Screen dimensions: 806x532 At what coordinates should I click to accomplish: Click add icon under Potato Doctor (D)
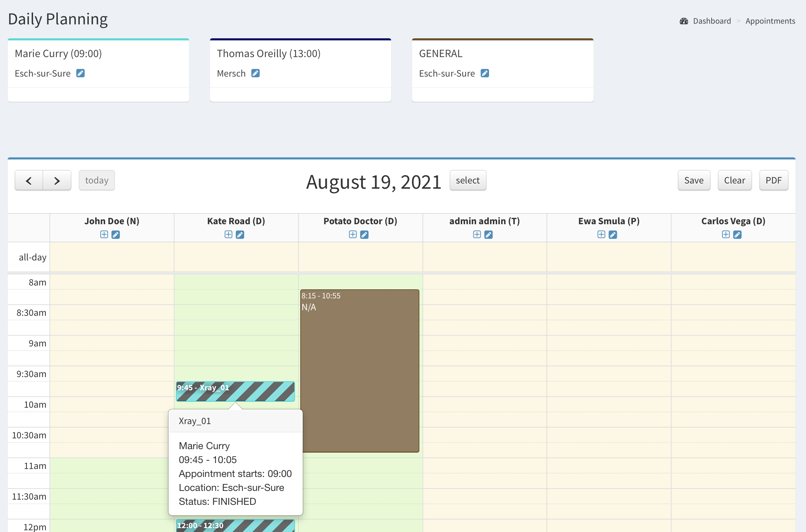pos(352,234)
